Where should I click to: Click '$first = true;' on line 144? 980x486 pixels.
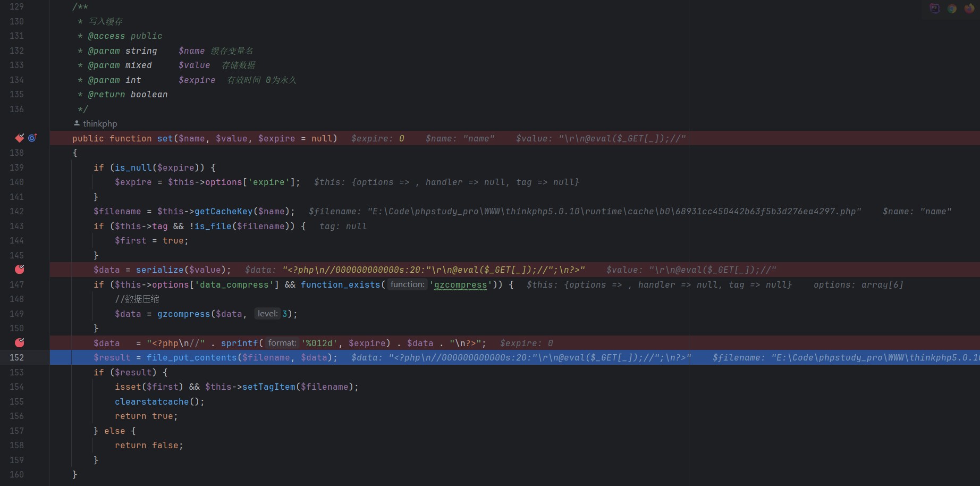(151, 240)
